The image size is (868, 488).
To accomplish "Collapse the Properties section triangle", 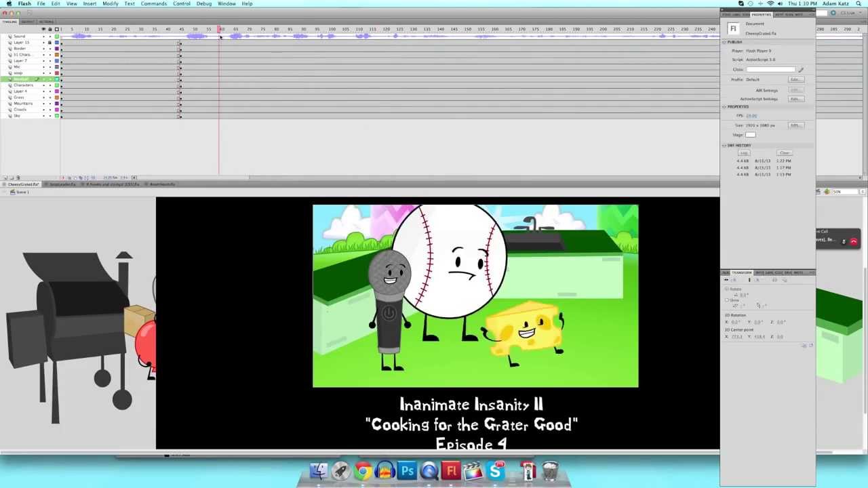I will click(x=724, y=107).
